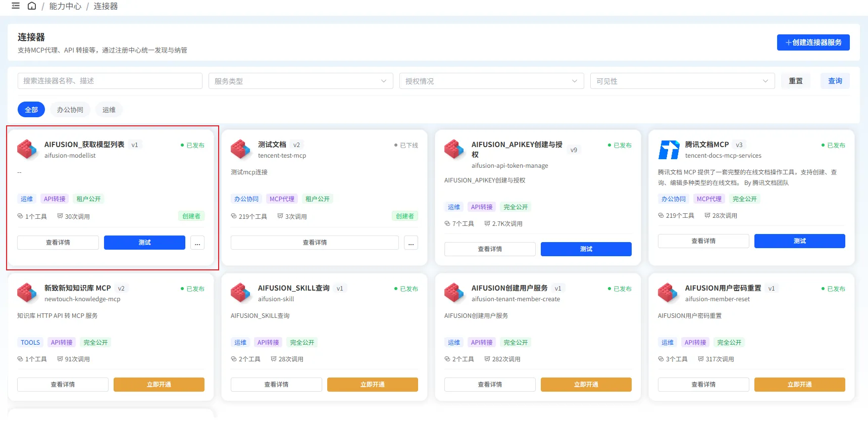This screenshot has height=423, width=868.
Task: Click 立即开通 for AIFUSION_SKILL查询
Action: coord(373,385)
